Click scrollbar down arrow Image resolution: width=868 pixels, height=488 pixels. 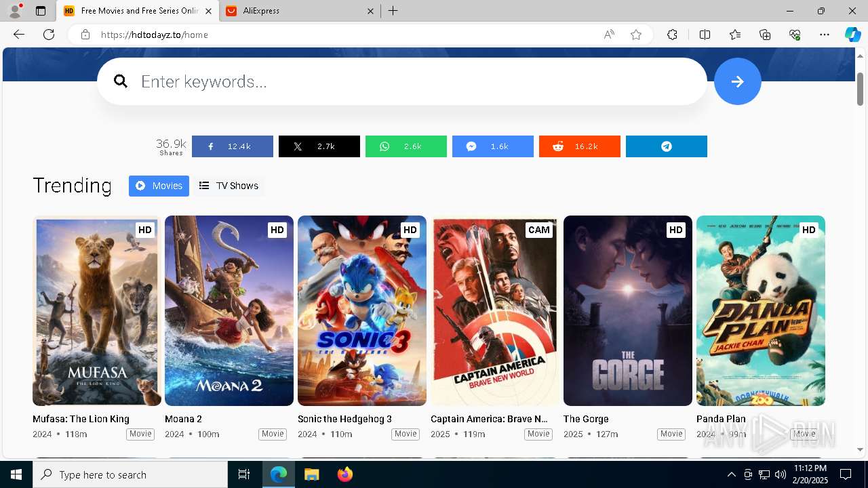coord(860,449)
